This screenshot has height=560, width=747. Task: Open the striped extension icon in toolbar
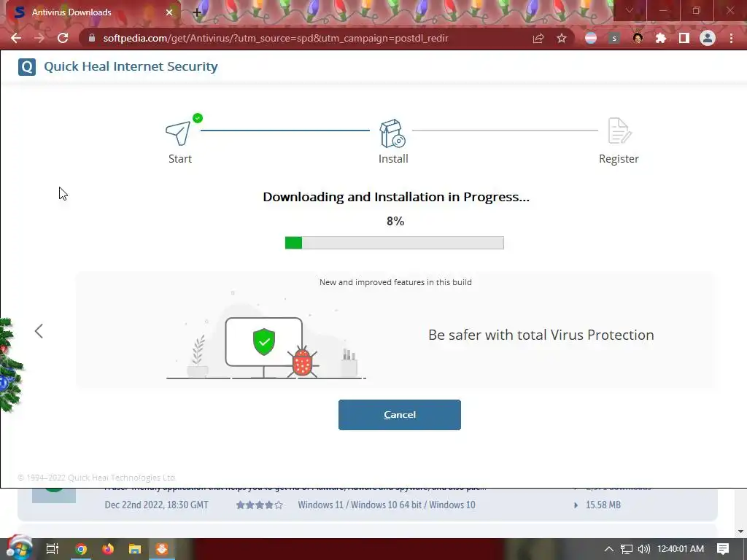pyautogui.click(x=591, y=38)
